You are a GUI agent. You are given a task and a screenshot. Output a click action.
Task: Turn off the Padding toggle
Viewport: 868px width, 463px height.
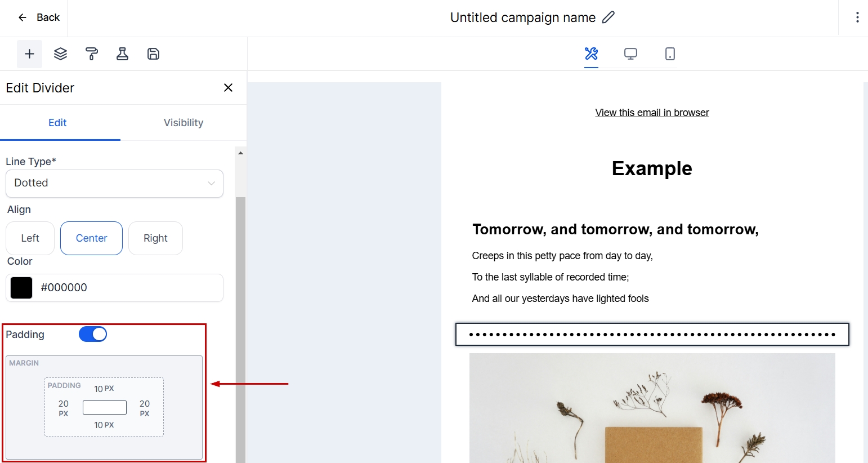(93, 335)
